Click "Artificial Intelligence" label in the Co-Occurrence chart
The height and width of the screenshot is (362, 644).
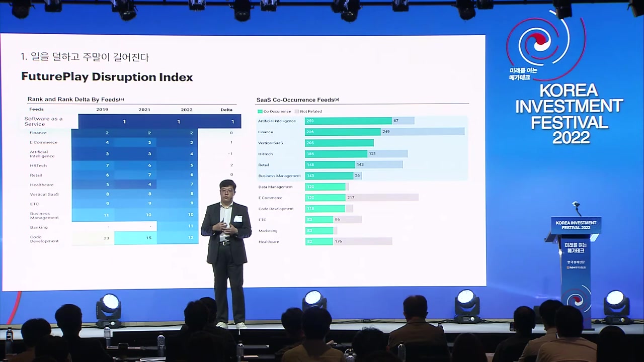[x=277, y=121]
